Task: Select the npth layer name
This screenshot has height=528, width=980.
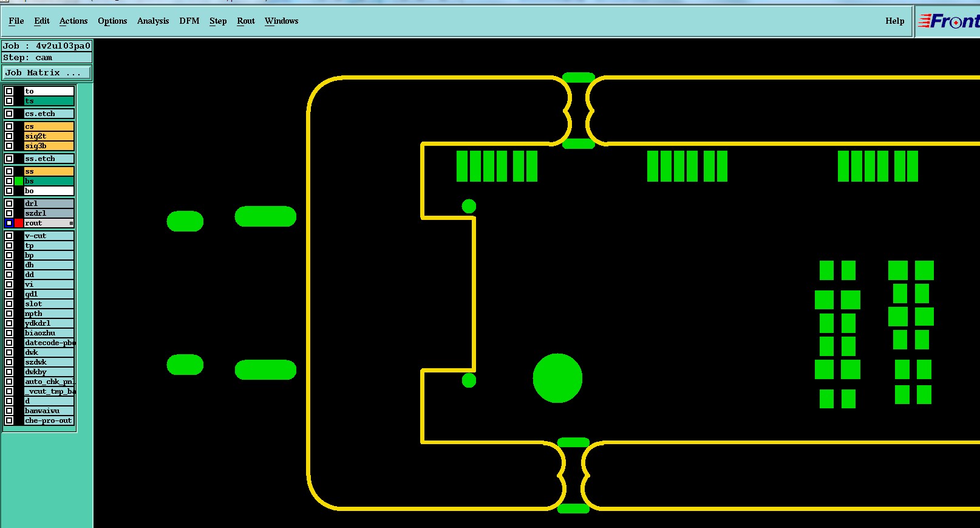Action: pos(49,314)
